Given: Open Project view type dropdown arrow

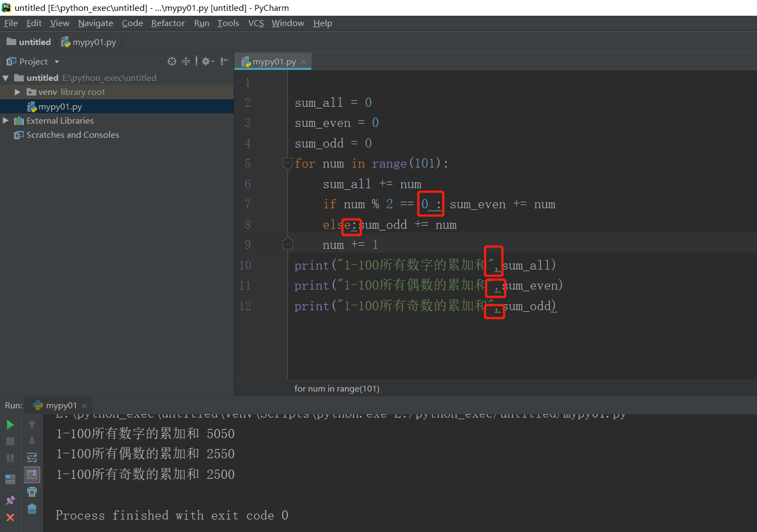Looking at the screenshot, I should click(57, 62).
